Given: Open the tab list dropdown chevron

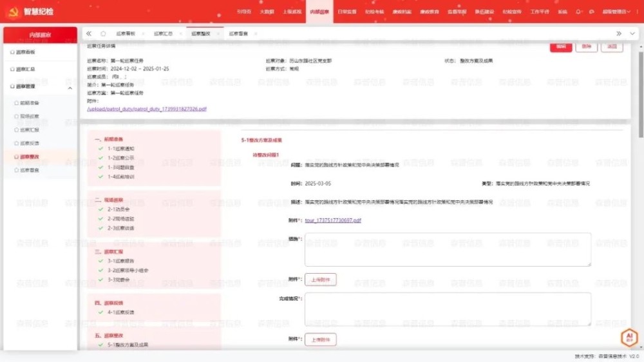Looking at the screenshot, I should [x=632, y=33].
